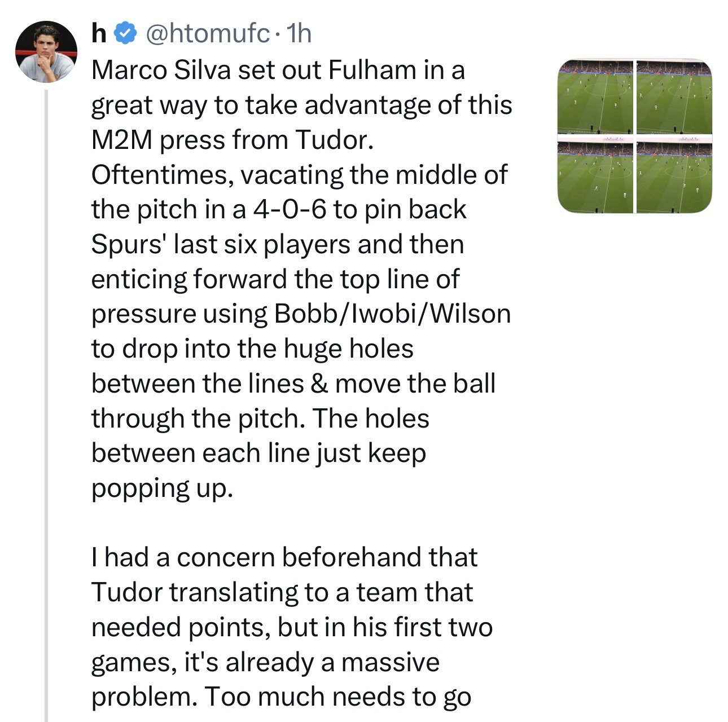Viewport: 728px width, 722px height.
Task: Open the author's profile picture
Action: pyautogui.click(x=46, y=52)
